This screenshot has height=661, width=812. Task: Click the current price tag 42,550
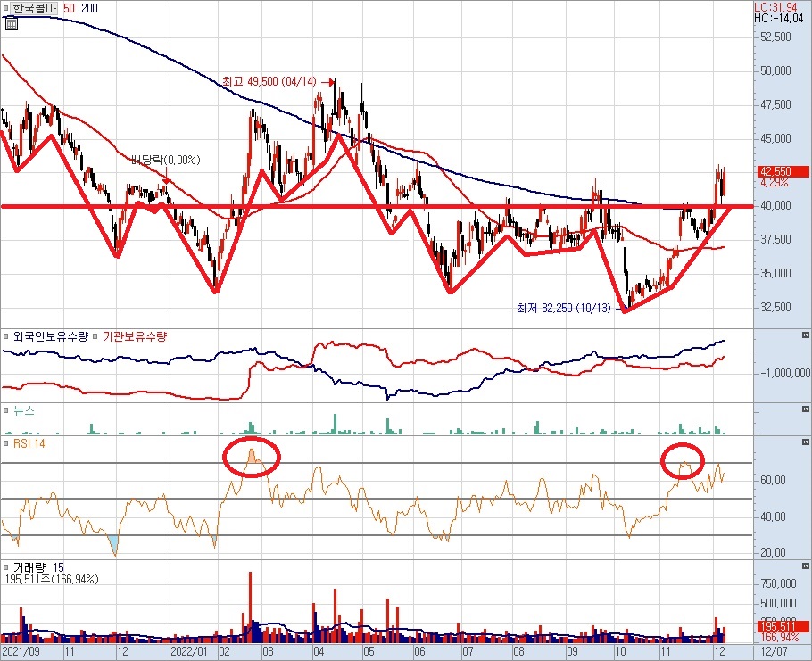(x=782, y=171)
